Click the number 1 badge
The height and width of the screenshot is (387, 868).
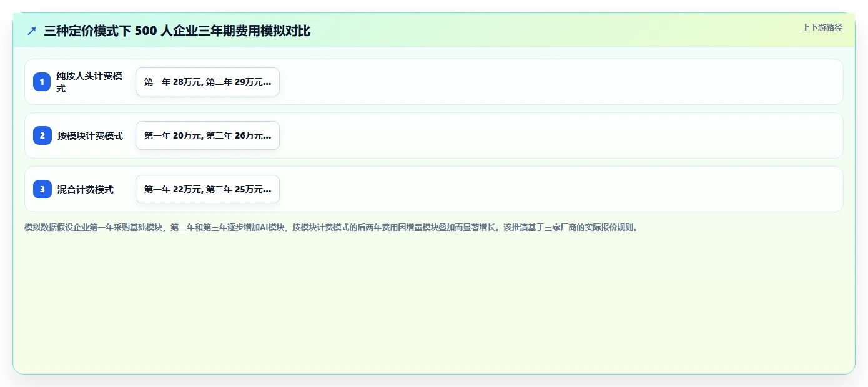pyautogui.click(x=42, y=82)
